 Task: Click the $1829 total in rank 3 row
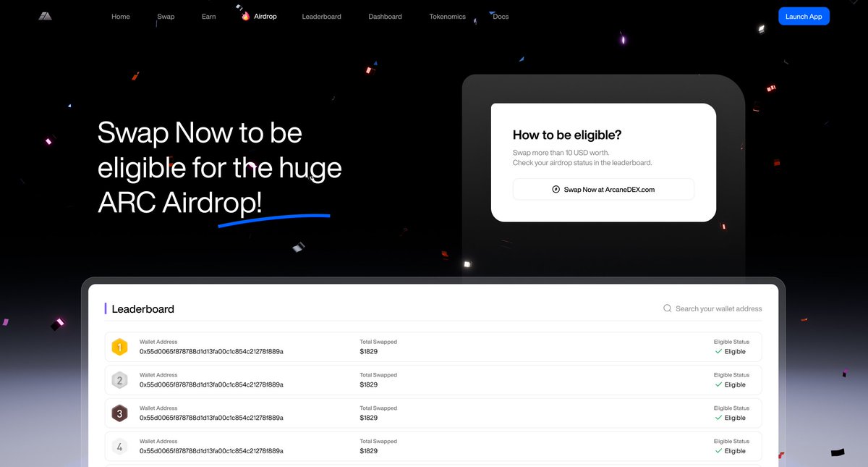point(369,418)
